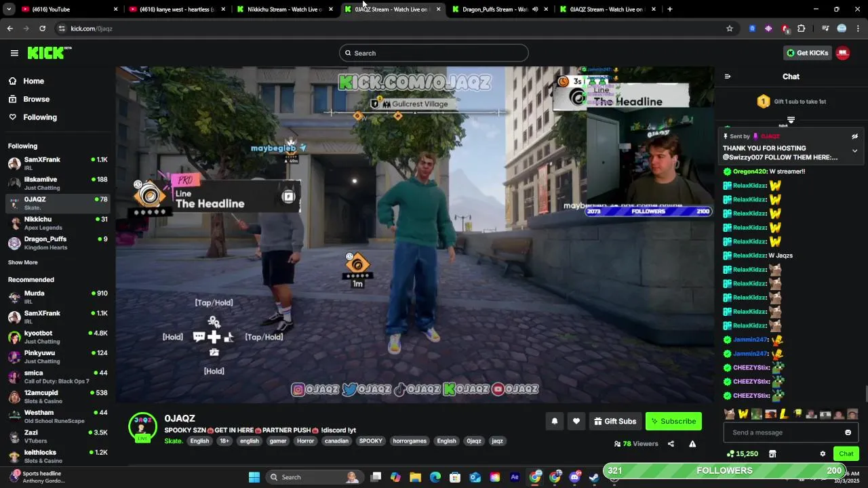Click the 15,250 channel points balance
Image resolution: width=868 pixels, height=488 pixels.
742,454
